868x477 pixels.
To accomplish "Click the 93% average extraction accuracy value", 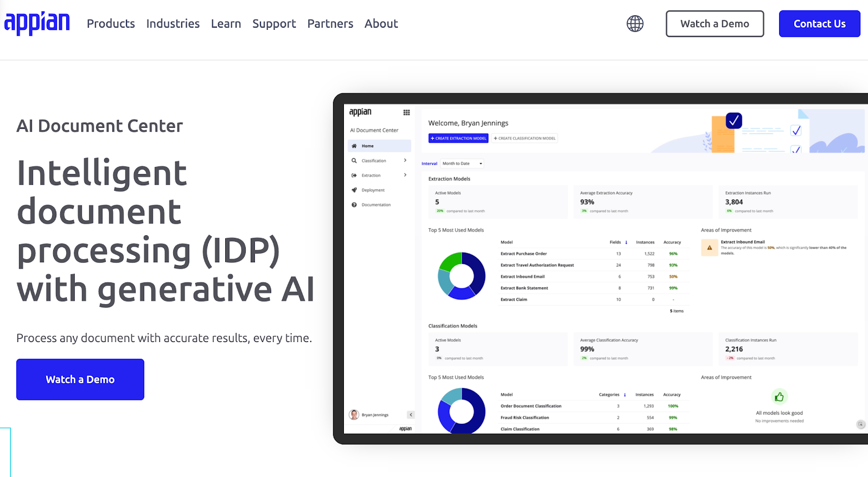I will (587, 202).
